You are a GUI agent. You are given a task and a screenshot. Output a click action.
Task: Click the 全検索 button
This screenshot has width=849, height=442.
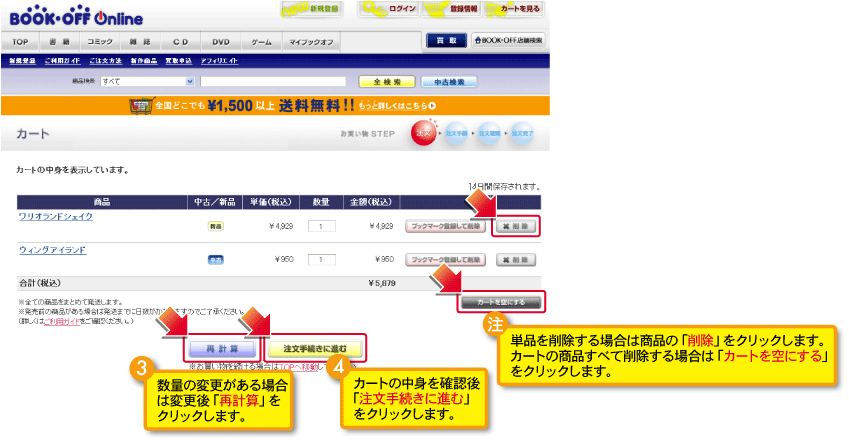coord(387,82)
